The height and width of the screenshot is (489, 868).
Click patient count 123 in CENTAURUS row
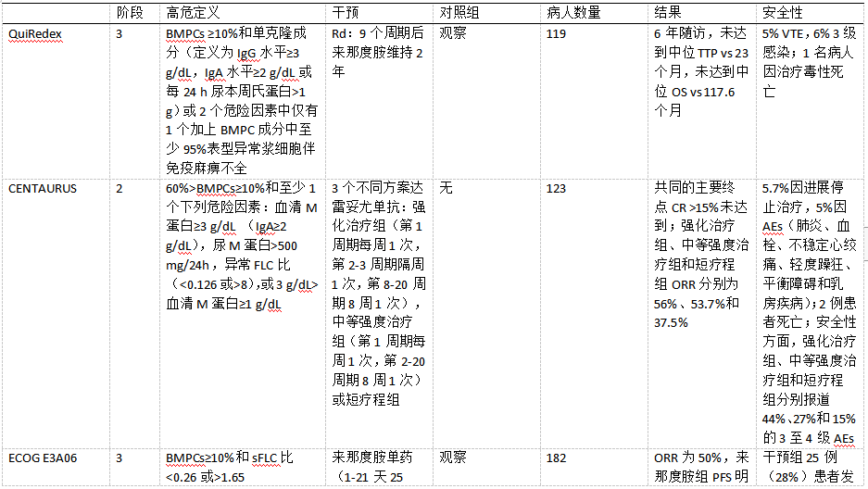[x=556, y=189]
